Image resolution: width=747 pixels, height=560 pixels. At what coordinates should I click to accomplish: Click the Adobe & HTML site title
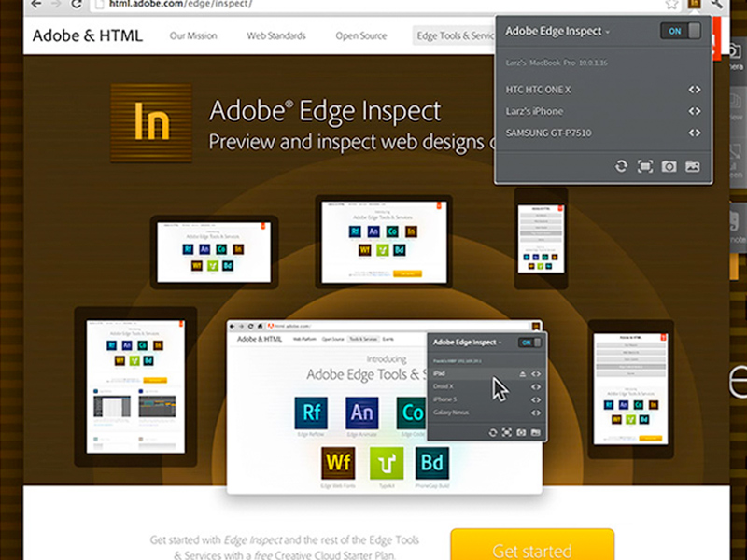pyautogui.click(x=88, y=35)
